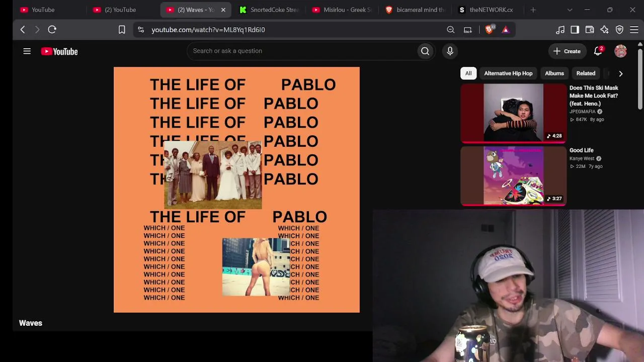This screenshot has width=644, height=362.
Task: Open the YouTube account avatar menu
Action: tap(620, 51)
